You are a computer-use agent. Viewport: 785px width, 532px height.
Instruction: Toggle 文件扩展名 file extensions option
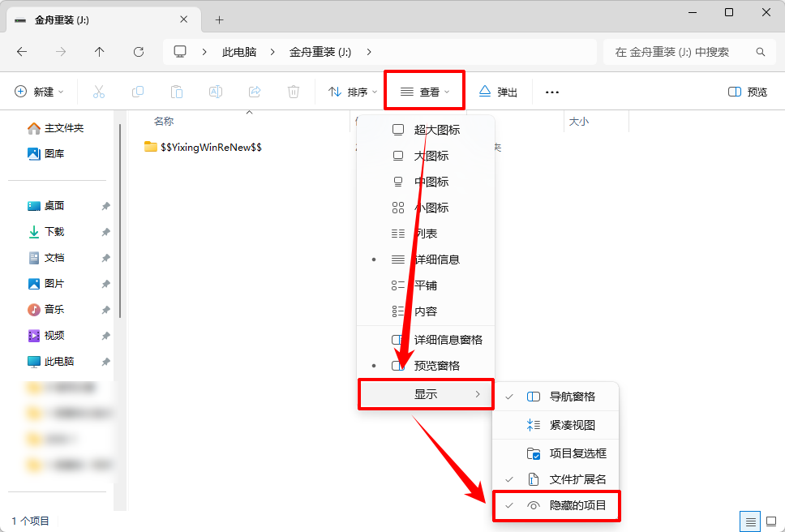coord(556,479)
